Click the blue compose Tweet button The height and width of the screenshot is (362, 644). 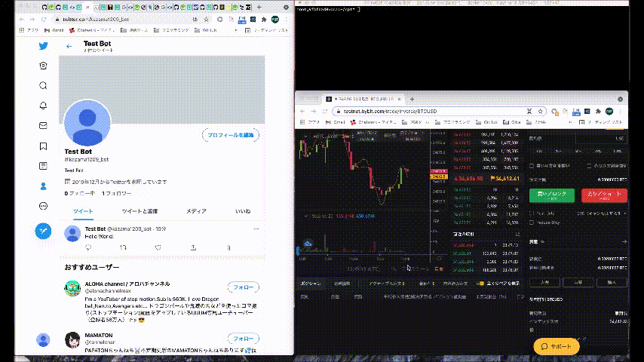pyautogui.click(x=43, y=231)
